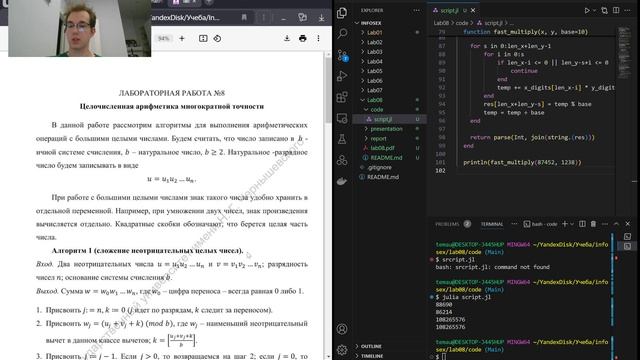Viewport: 640px width, 360px height.
Task: Select the script.jl editor tab
Action: [450, 10]
